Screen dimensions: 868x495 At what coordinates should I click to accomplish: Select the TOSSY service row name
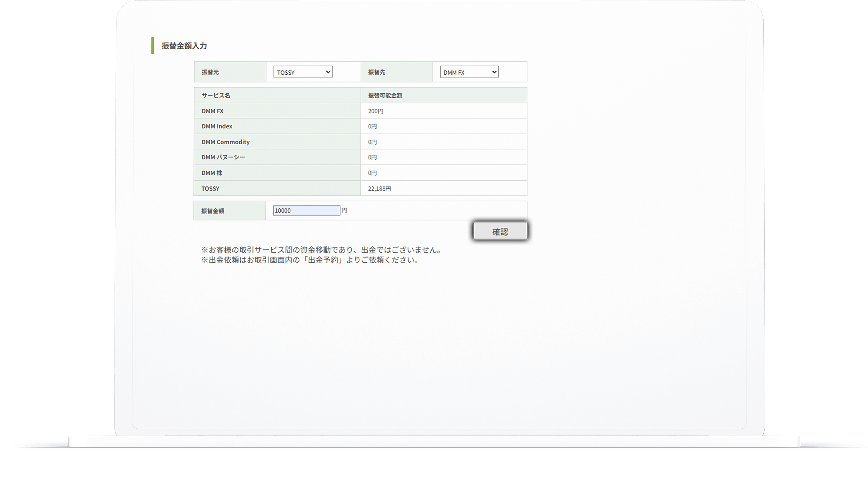pyautogui.click(x=211, y=189)
